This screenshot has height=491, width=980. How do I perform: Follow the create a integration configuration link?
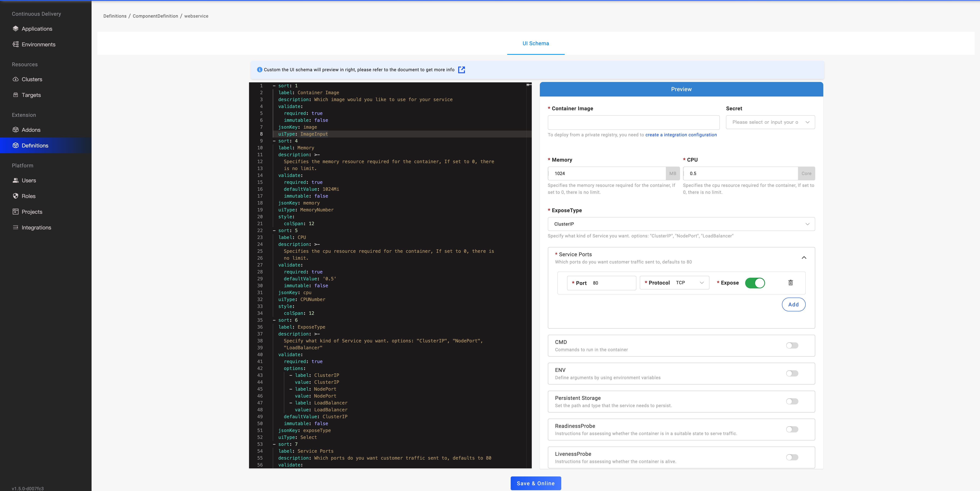point(681,135)
